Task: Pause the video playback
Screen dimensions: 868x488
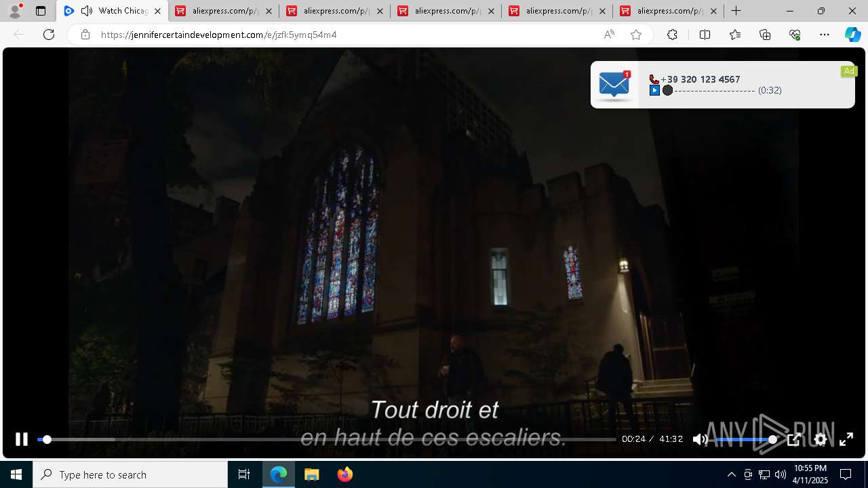Action: 22,439
